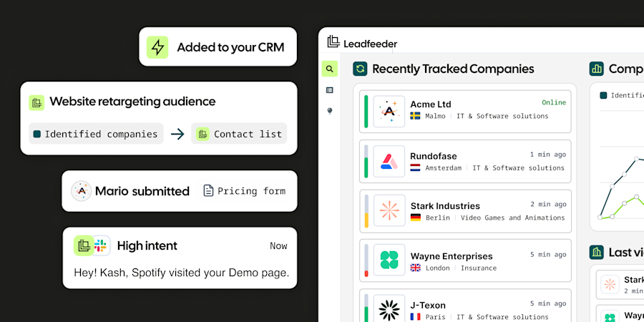Click the Online status on Acme Ltd
644x322 pixels.
coord(554,102)
